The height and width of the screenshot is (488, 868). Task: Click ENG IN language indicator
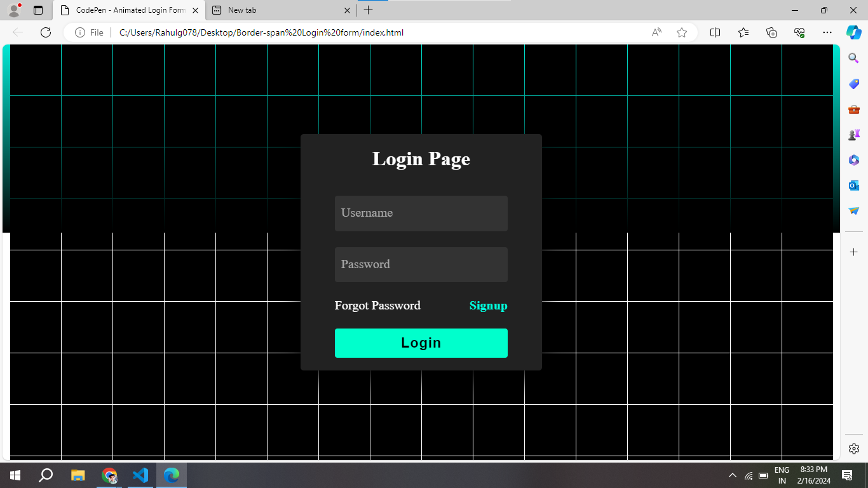(x=782, y=475)
